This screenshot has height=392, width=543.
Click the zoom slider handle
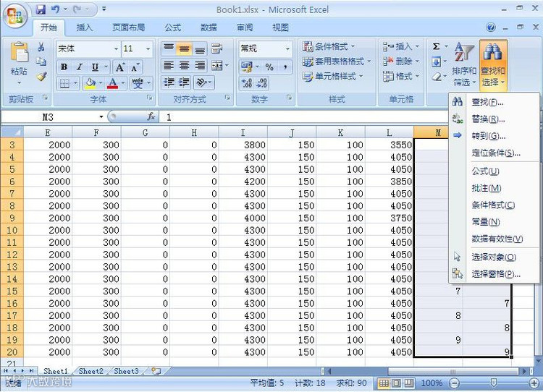point(494,383)
